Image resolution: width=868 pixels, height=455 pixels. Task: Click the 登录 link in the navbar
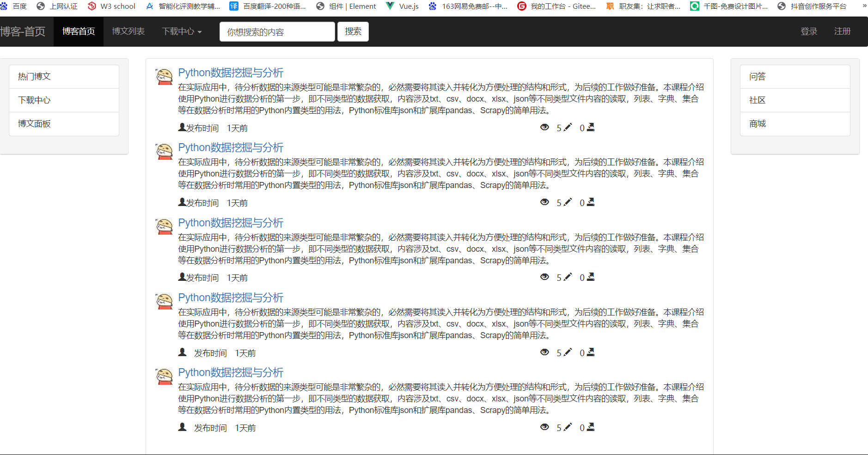[x=809, y=31]
